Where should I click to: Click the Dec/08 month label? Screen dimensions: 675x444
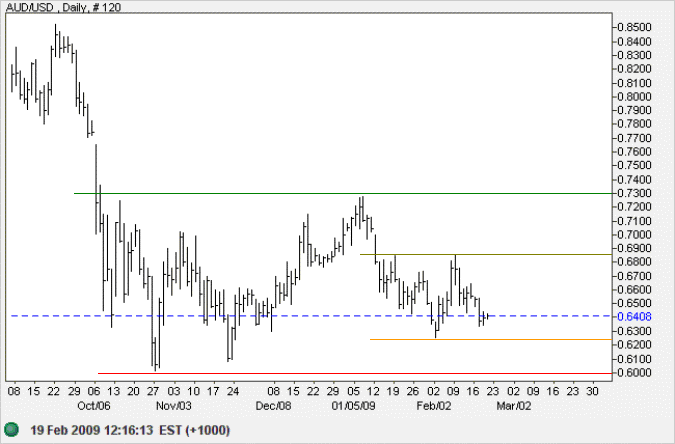pyautogui.click(x=273, y=406)
